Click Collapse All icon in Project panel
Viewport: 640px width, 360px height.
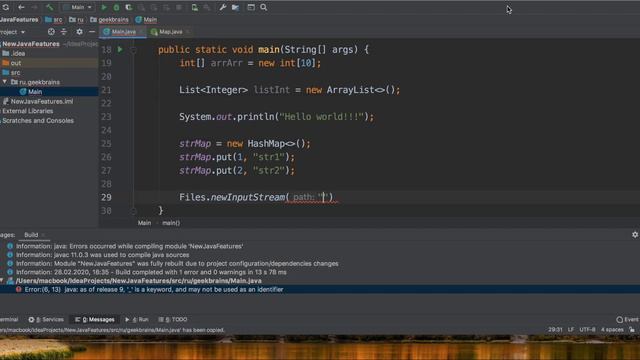click(64, 31)
